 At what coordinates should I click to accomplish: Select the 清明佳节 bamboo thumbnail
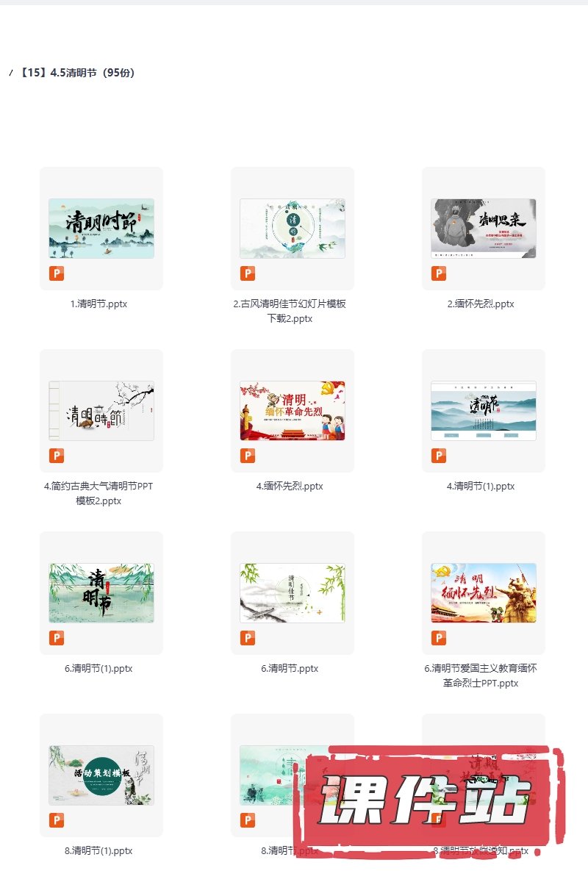[293, 592]
